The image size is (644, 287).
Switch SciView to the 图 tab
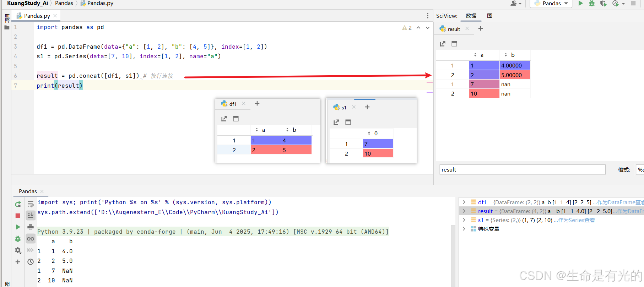tap(489, 16)
